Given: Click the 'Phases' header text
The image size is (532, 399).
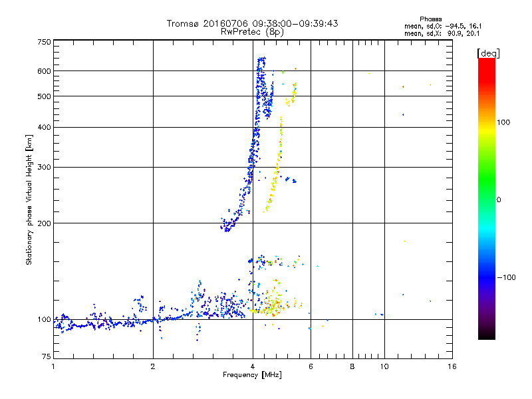Looking at the screenshot, I should point(430,19).
